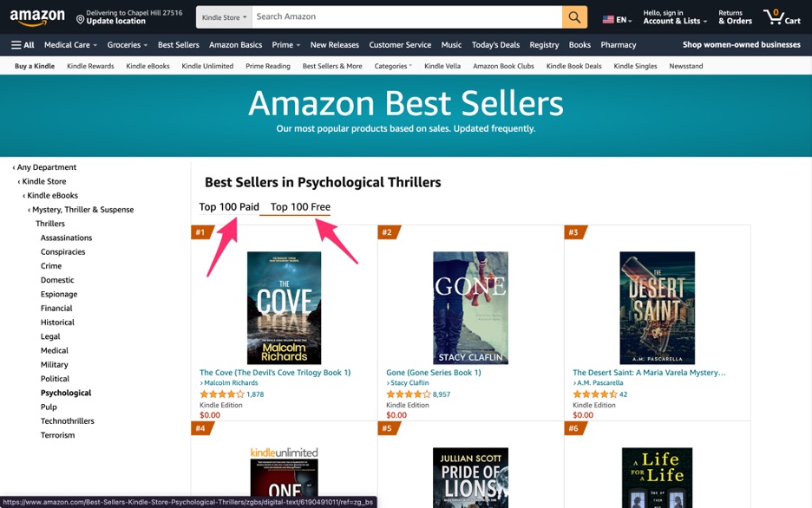Viewport: 812px width, 508px height.
Task: Open the Prime dropdown menu
Action: click(285, 44)
